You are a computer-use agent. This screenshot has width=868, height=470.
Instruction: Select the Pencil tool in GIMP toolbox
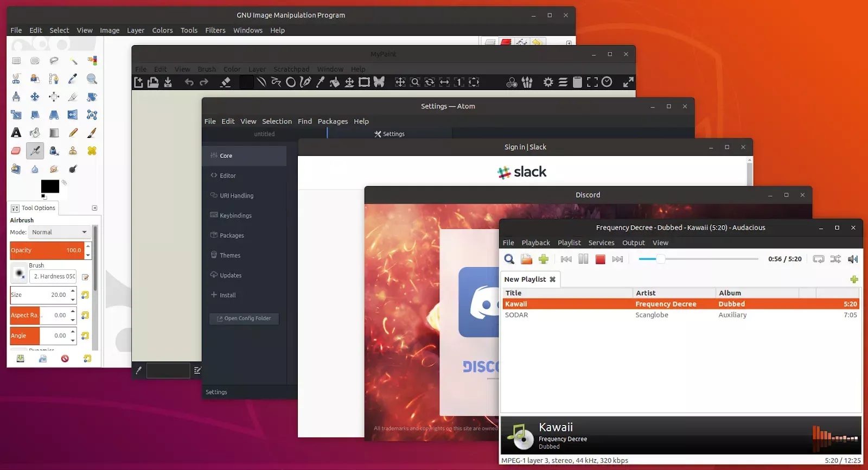(x=73, y=132)
